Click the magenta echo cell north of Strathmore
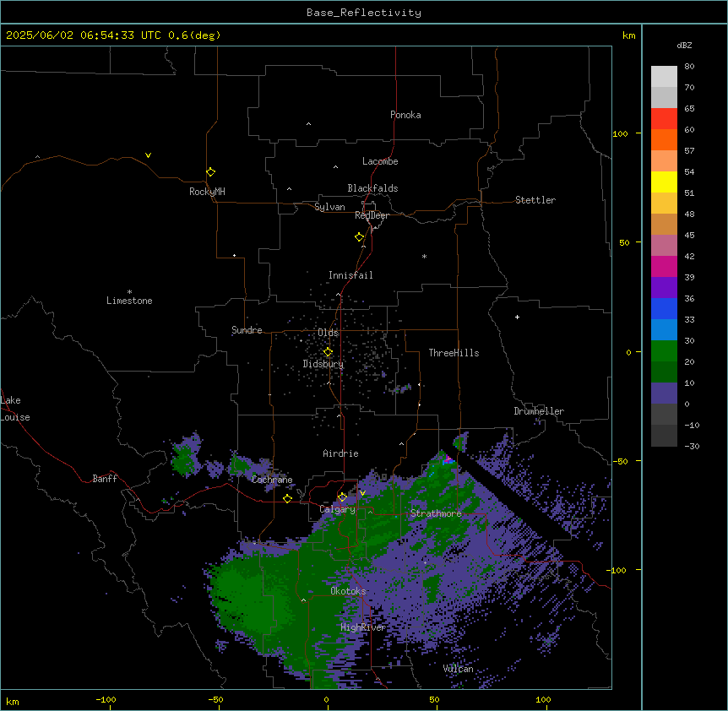The height and width of the screenshot is (711, 728). (448, 459)
